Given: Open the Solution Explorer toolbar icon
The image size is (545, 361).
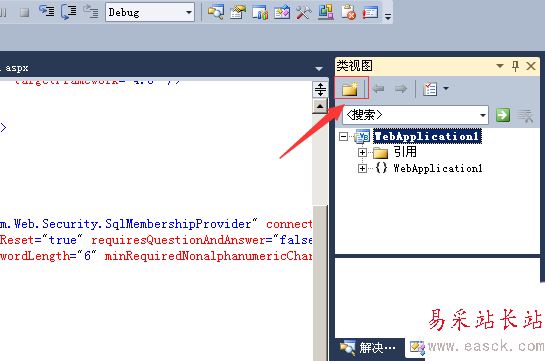Looking at the screenshot, I should 238,12.
